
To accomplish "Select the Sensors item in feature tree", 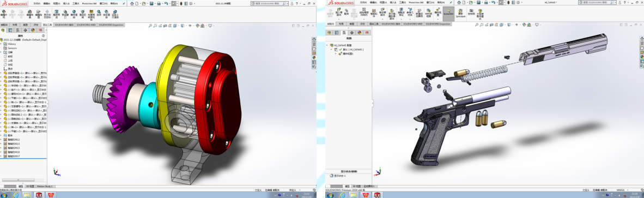I will point(12,48).
